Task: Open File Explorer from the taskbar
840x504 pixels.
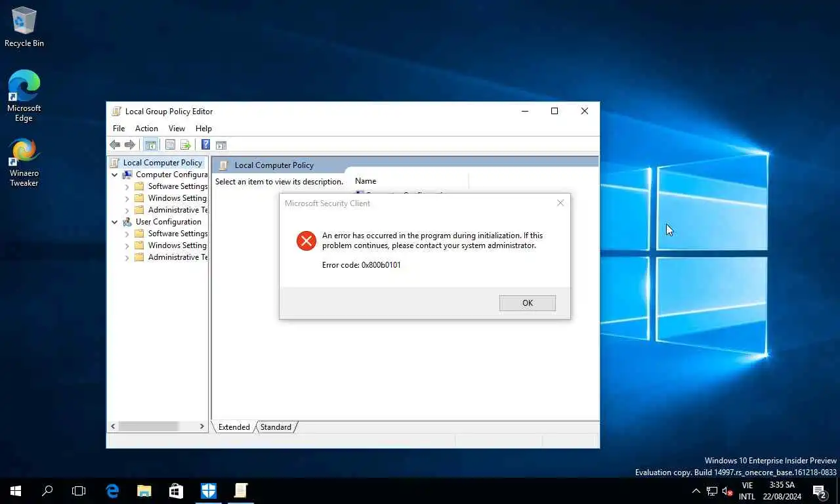Action: [x=144, y=490]
